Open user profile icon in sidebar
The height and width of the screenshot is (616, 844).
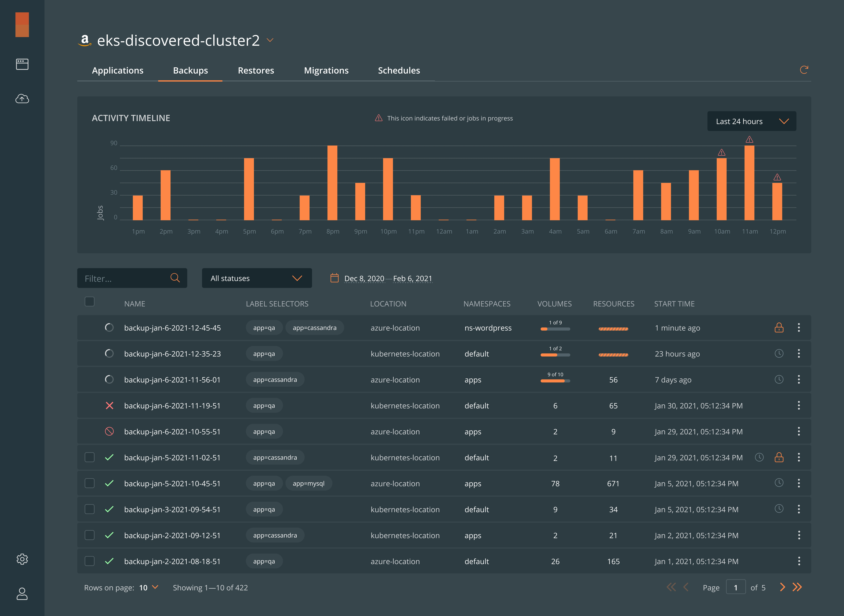(x=22, y=594)
